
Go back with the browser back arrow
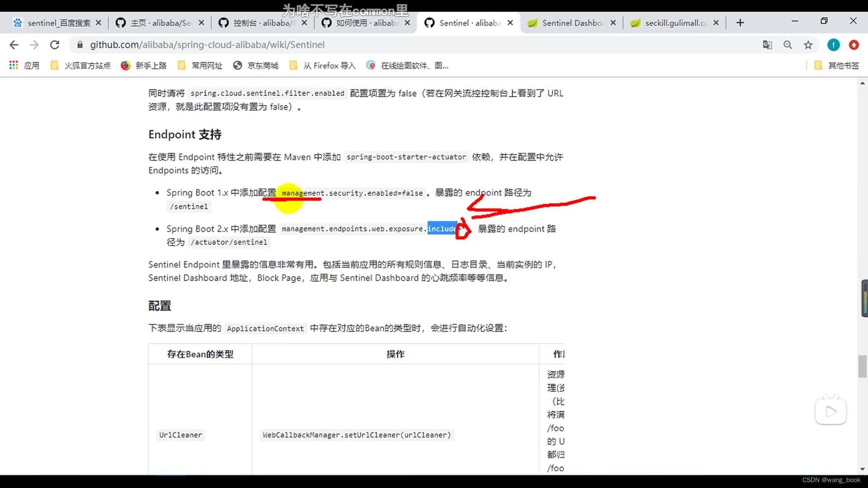coord(14,45)
